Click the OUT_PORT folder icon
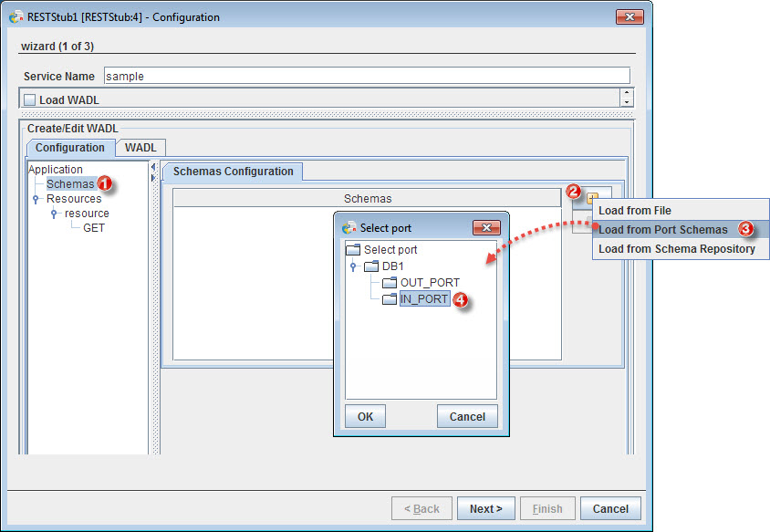 point(390,283)
